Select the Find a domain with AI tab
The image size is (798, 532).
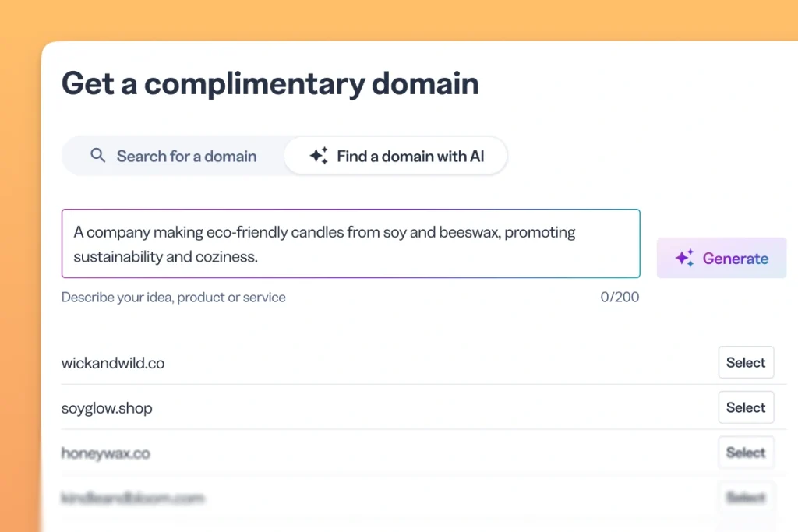click(x=396, y=156)
